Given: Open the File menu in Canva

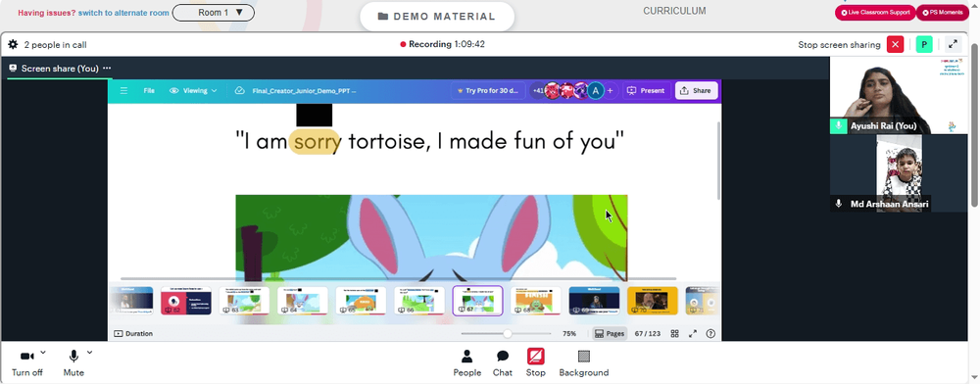Looking at the screenshot, I should click(x=149, y=90).
